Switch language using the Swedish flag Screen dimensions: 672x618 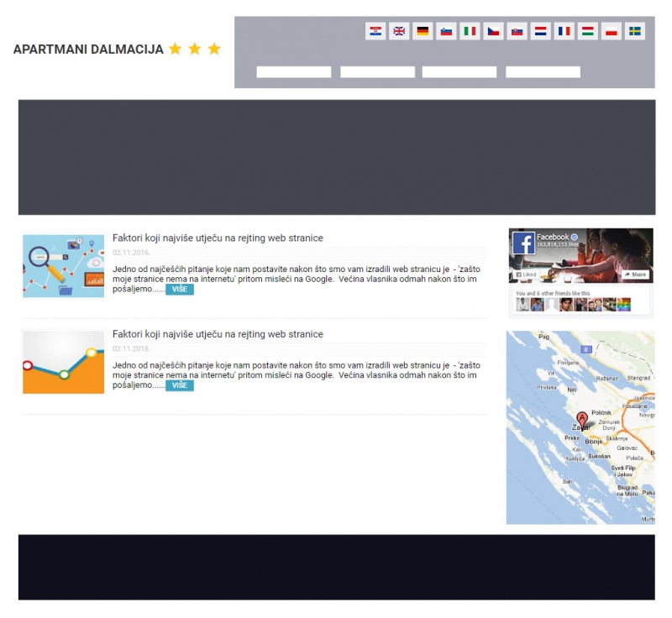tap(635, 32)
